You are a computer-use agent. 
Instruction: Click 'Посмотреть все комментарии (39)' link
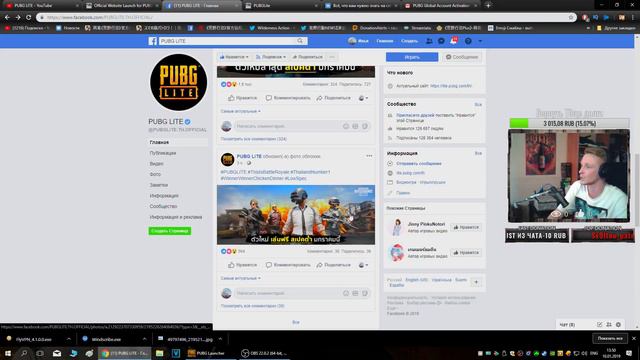click(x=252, y=306)
